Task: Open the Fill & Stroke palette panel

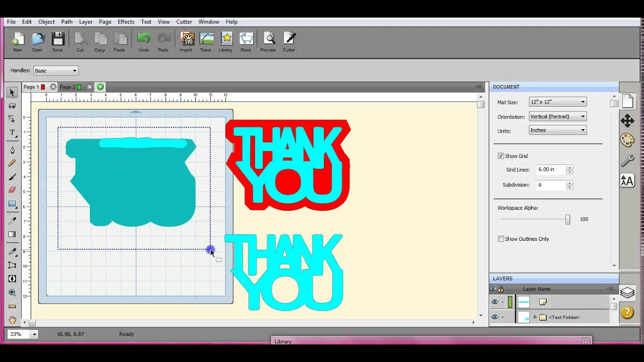Action: click(627, 140)
